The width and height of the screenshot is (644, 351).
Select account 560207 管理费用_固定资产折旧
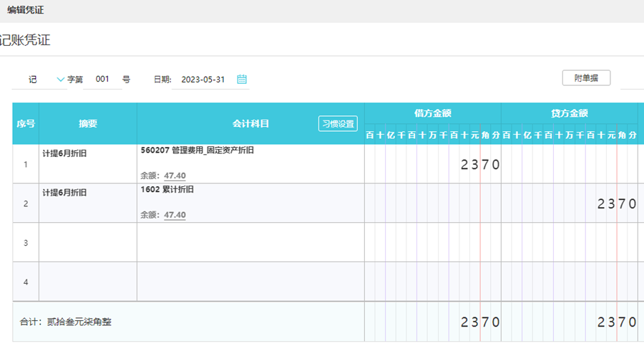(x=197, y=150)
